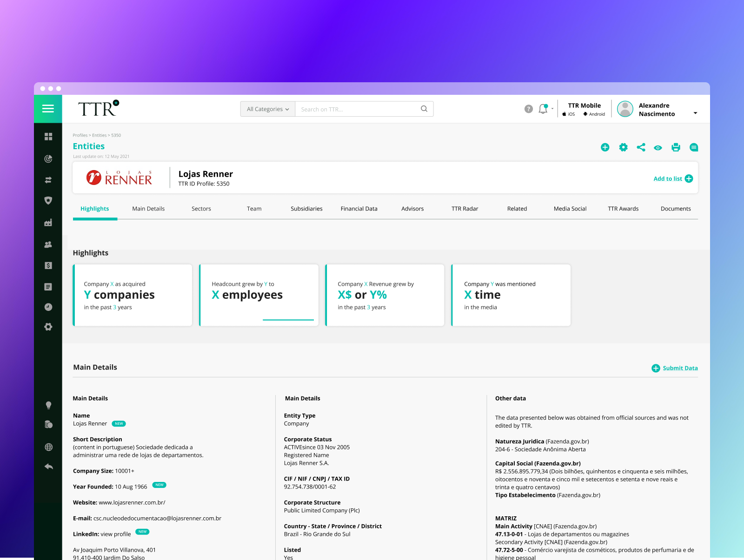Expand the Alexandre Nascimento user menu arrow

[x=695, y=113]
